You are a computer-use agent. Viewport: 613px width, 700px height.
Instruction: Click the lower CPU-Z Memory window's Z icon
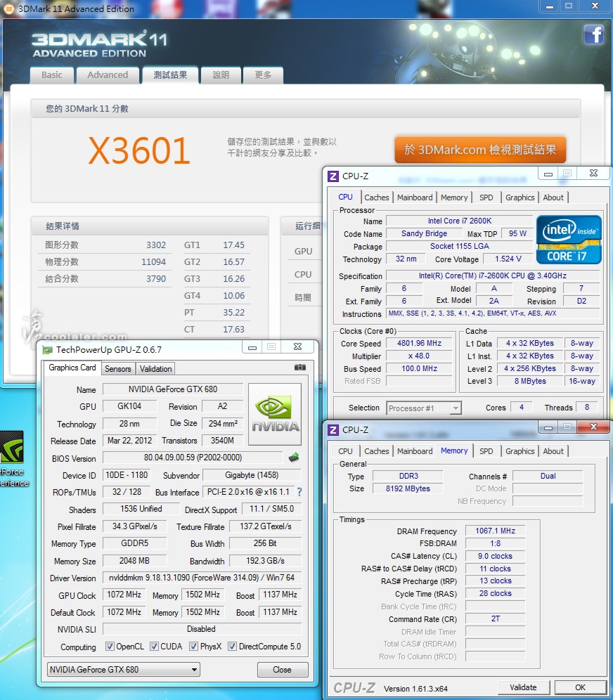pos(333,429)
